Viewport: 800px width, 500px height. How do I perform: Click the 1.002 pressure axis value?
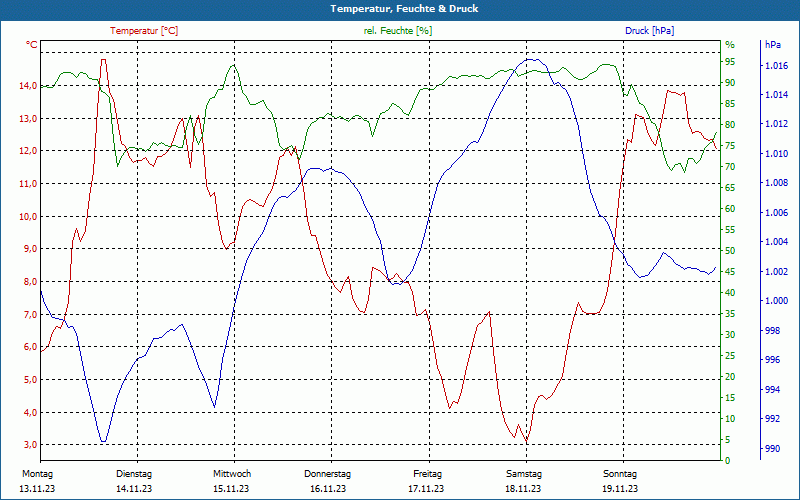(x=776, y=271)
